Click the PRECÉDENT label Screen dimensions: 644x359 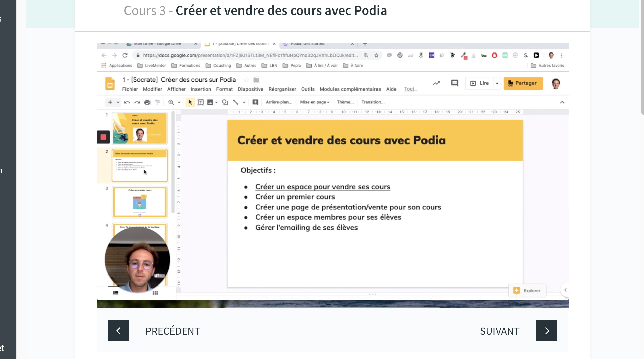173,331
